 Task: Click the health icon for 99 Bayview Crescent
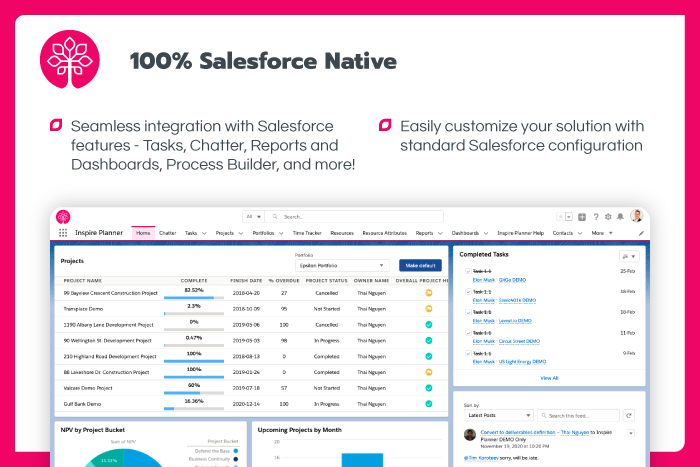pyautogui.click(x=429, y=293)
